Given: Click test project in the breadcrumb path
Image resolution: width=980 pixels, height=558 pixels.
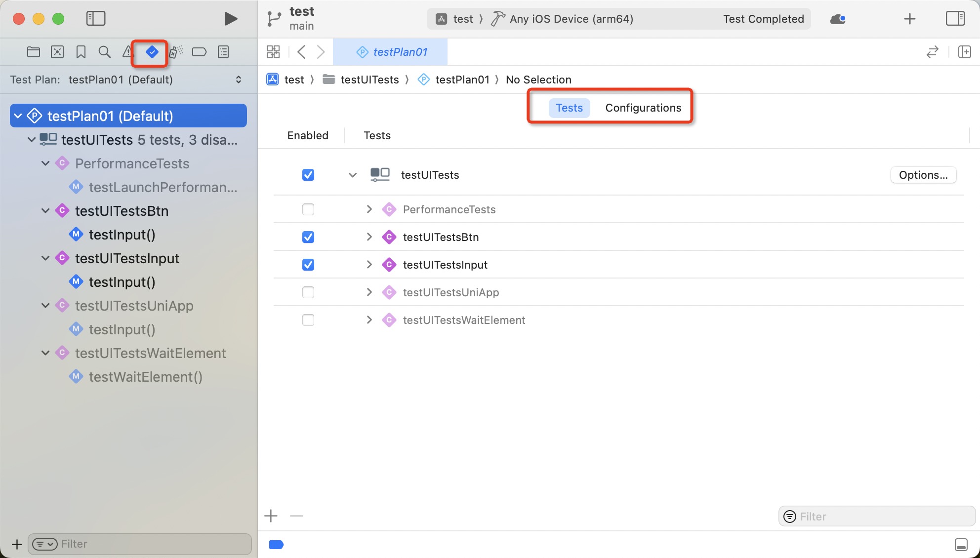Looking at the screenshot, I should (286, 80).
